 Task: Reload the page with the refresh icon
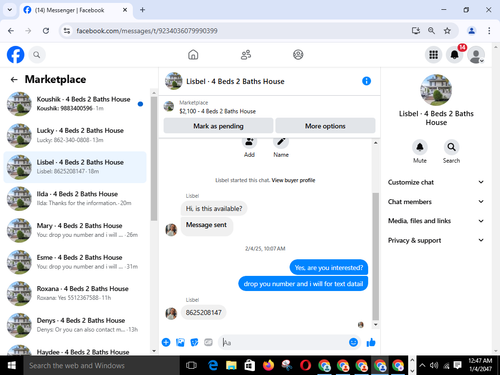tap(46, 31)
